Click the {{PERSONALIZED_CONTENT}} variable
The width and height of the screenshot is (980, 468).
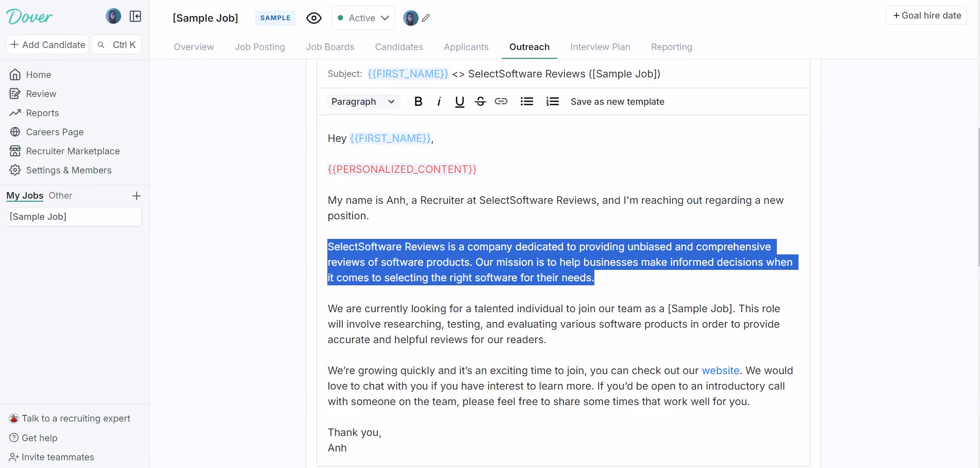coord(402,169)
